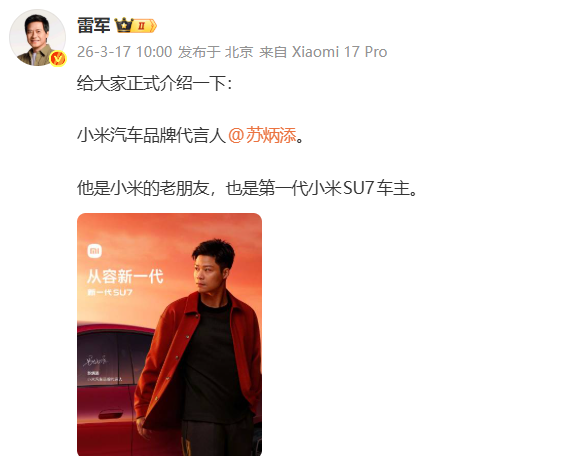Click the 发布于 北京 location text

[216, 52]
